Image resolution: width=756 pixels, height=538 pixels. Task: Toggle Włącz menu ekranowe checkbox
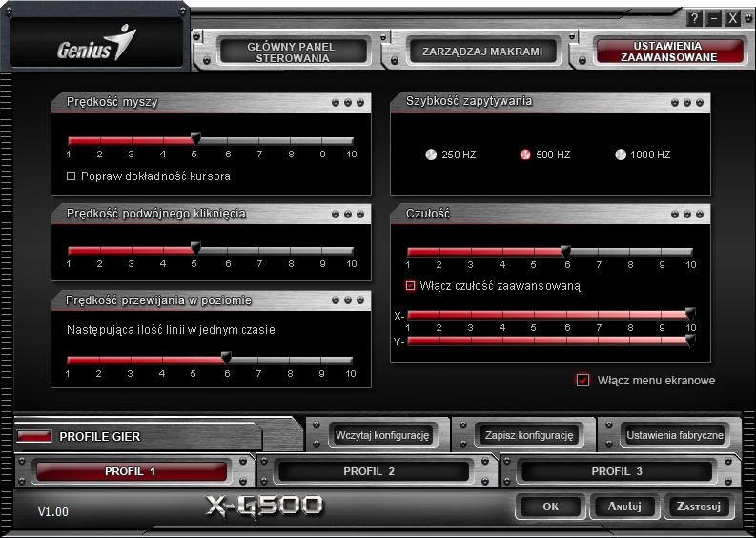582,381
